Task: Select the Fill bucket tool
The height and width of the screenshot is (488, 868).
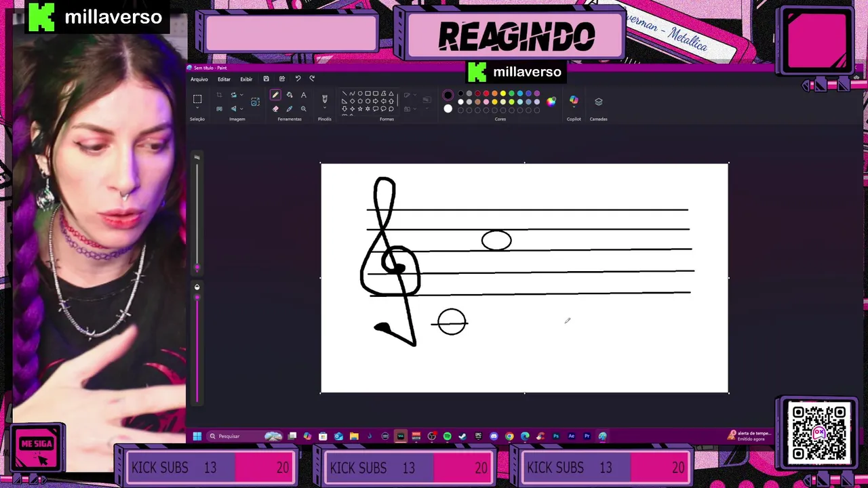Action: tap(290, 95)
